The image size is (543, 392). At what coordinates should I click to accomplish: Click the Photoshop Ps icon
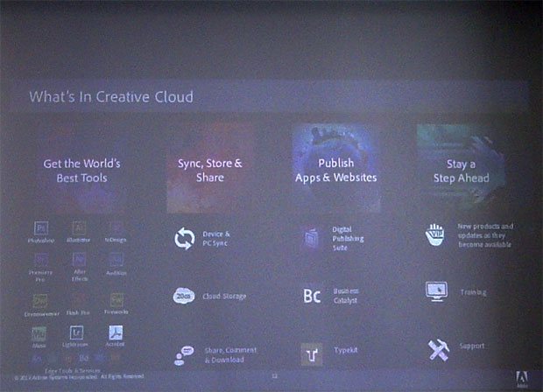tap(40, 227)
